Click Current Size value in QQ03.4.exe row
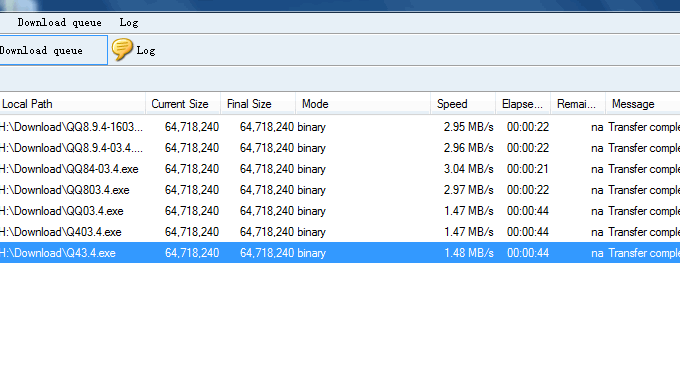This screenshot has width=680, height=366. (192, 211)
